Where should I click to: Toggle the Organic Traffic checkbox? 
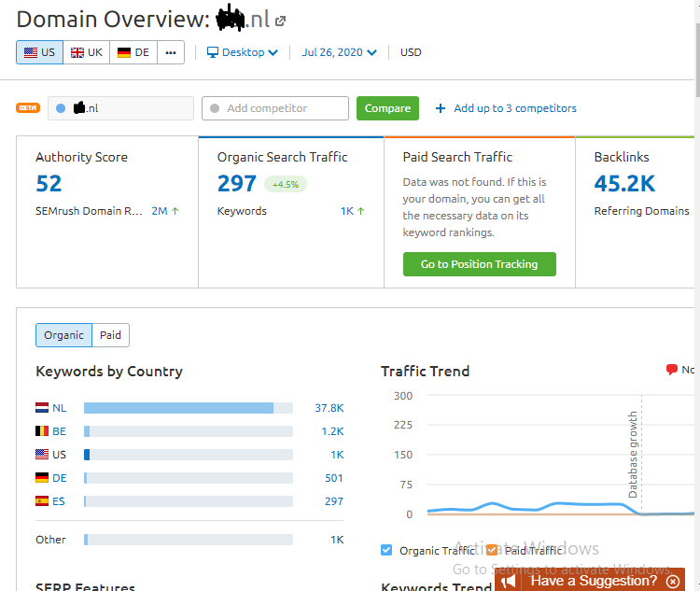(x=387, y=550)
